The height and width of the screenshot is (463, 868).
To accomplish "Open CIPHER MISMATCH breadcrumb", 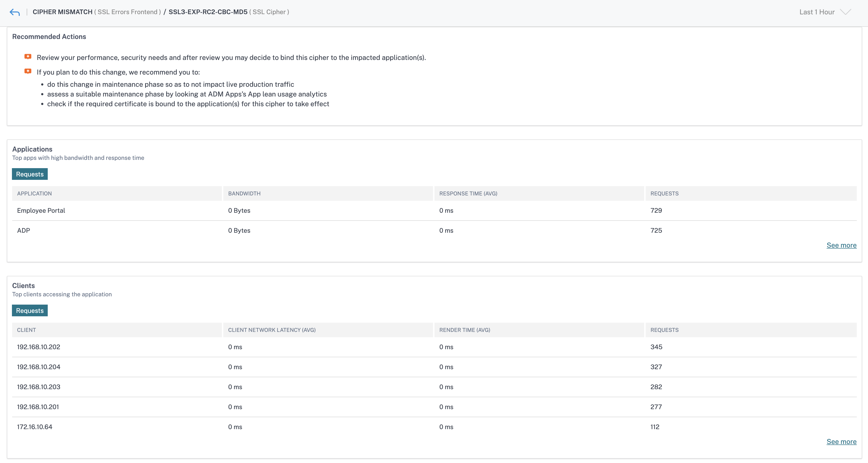I will 62,12.
